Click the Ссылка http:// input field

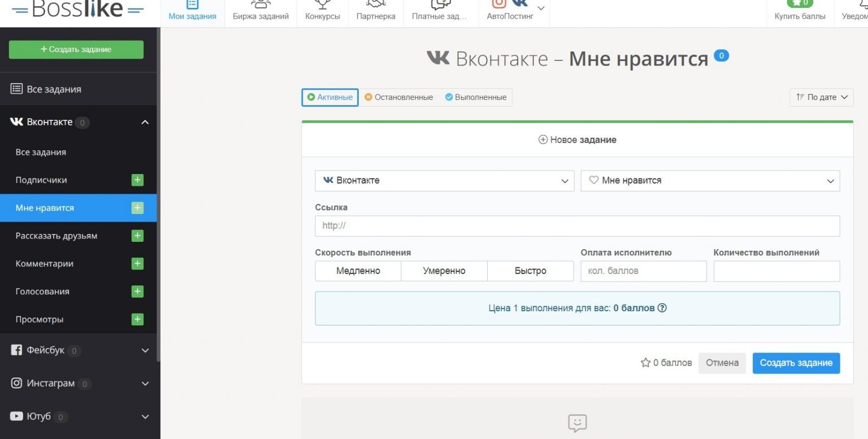pos(578,226)
